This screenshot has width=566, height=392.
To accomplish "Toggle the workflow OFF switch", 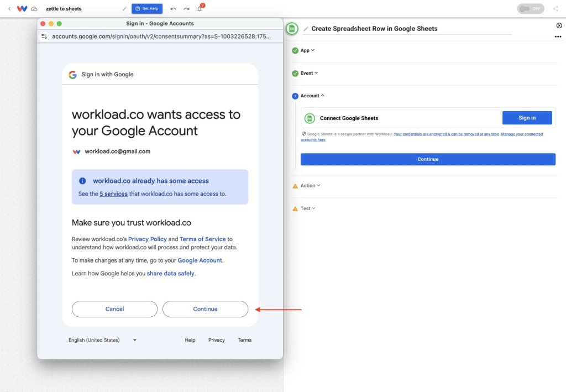I will coord(530,9).
